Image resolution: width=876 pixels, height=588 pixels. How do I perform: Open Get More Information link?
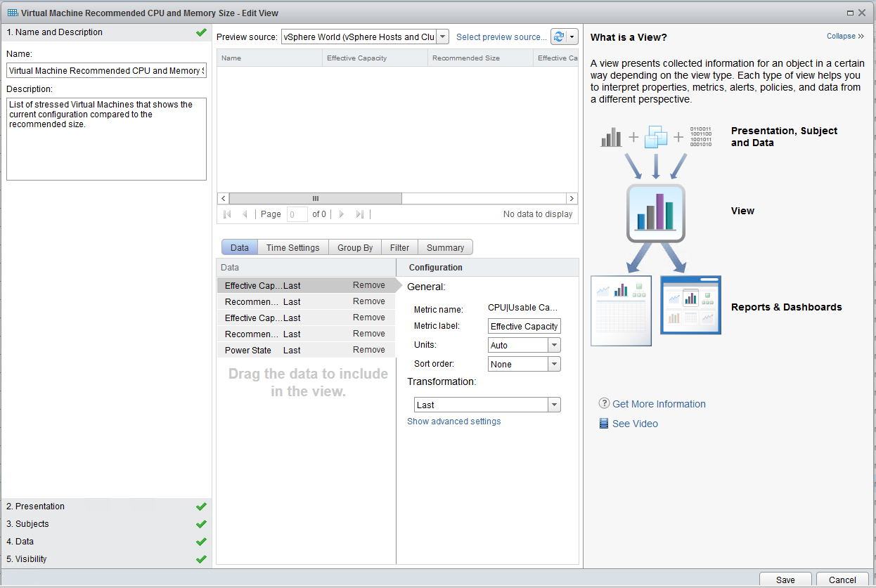[x=659, y=404]
